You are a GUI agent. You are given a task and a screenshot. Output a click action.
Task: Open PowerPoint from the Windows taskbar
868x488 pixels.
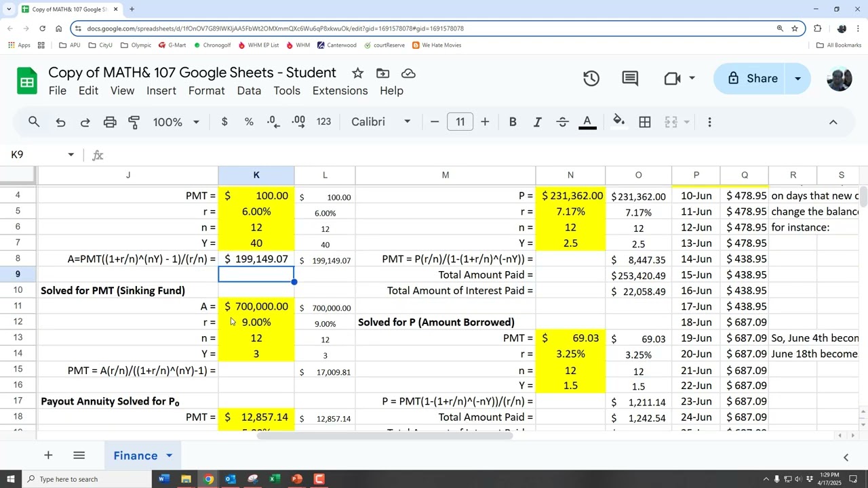click(x=297, y=479)
